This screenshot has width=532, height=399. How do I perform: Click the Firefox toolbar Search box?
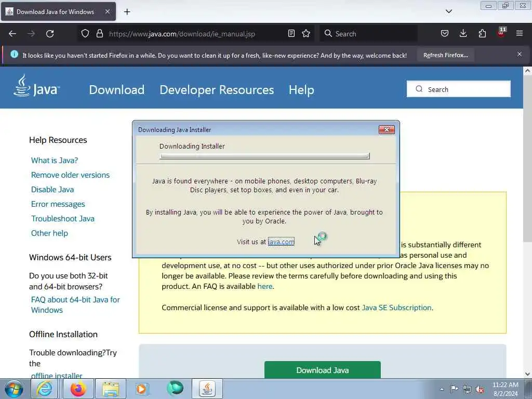point(369,34)
